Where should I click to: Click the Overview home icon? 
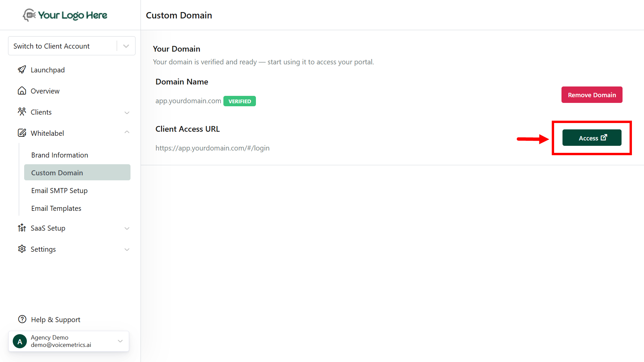pos(22,90)
